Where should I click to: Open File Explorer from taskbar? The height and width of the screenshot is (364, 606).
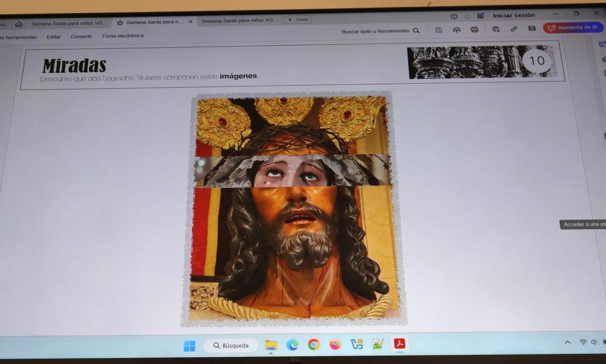271,345
